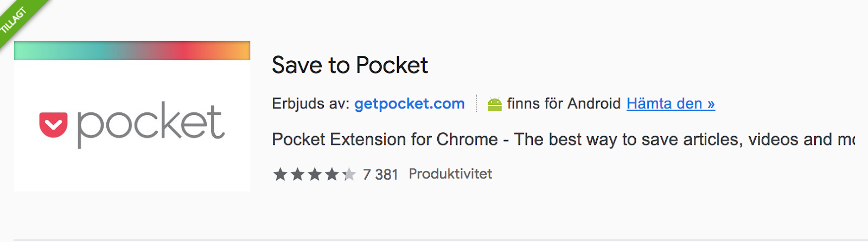Open the Produktivitet category
868x242 pixels.
[450, 174]
